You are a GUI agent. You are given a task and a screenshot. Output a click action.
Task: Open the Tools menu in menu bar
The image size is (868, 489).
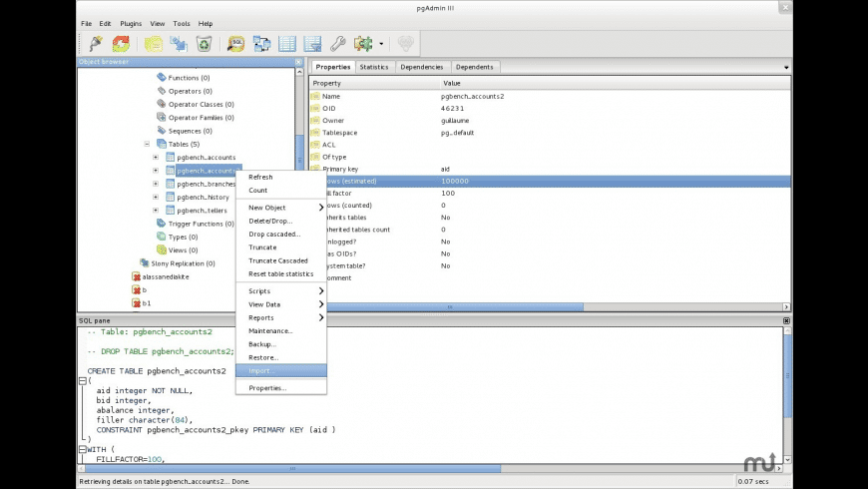(x=182, y=23)
